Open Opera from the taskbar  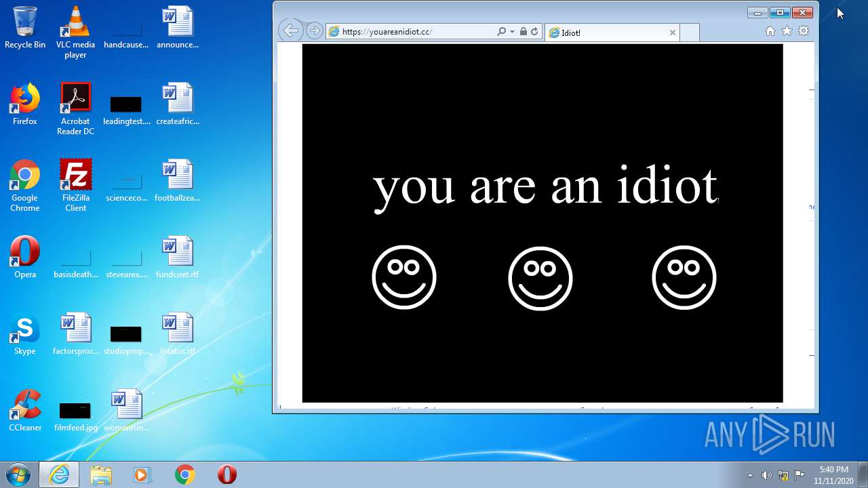point(226,474)
